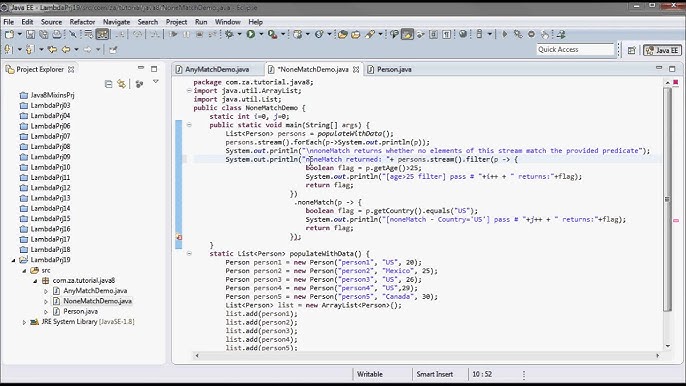Image resolution: width=686 pixels, height=386 pixels.
Task: Click the green Run button in toolbar
Action: [x=251, y=34]
